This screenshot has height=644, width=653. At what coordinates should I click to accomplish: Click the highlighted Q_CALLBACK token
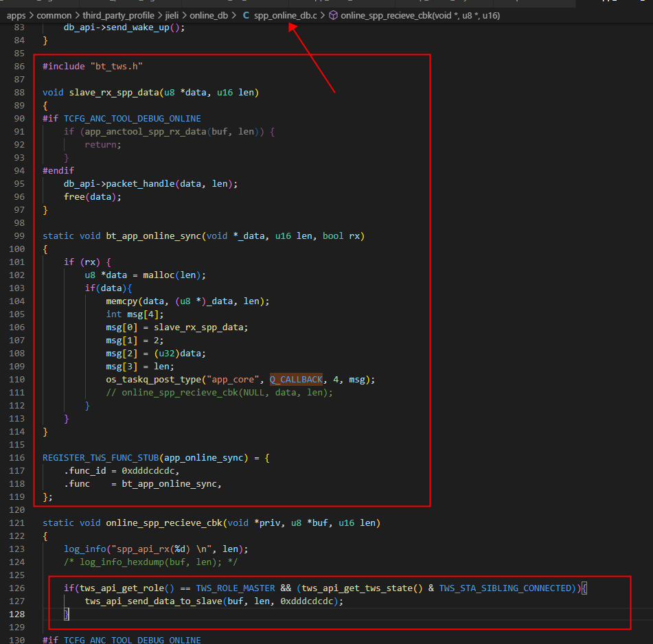coord(296,379)
